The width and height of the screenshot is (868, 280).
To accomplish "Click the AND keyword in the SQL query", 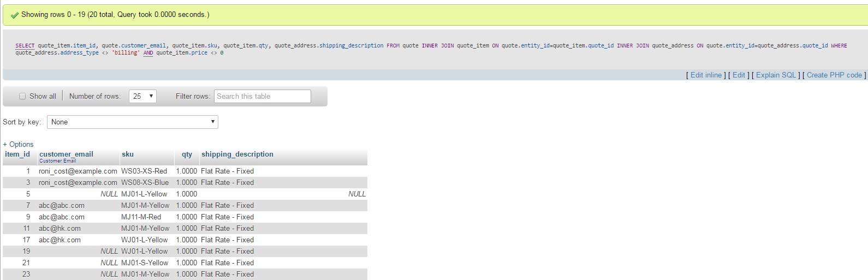I will point(148,53).
